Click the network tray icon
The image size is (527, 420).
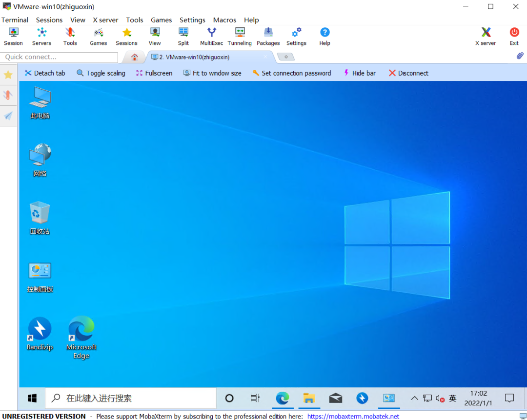pyautogui.click(x=427, y=398)
